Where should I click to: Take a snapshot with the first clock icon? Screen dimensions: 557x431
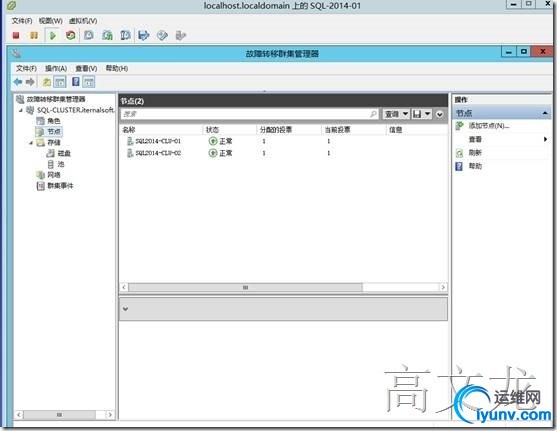point(89,35)
